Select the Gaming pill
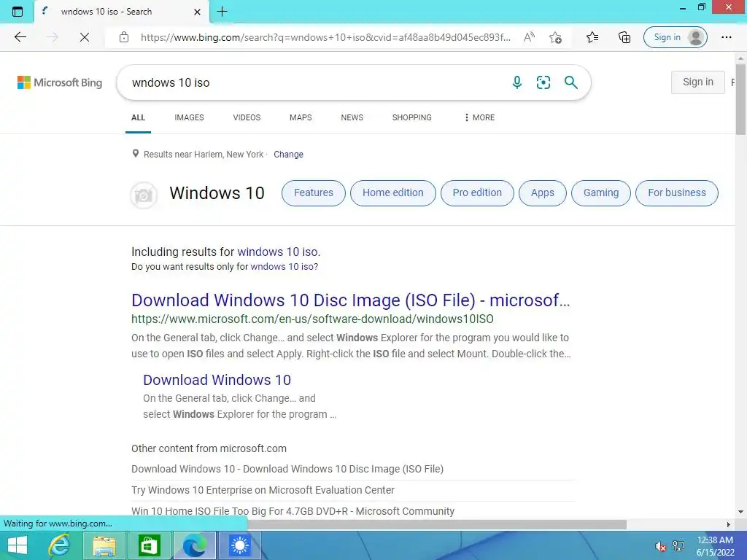This screenshot has height=560, width=747. tap(601, 192)
